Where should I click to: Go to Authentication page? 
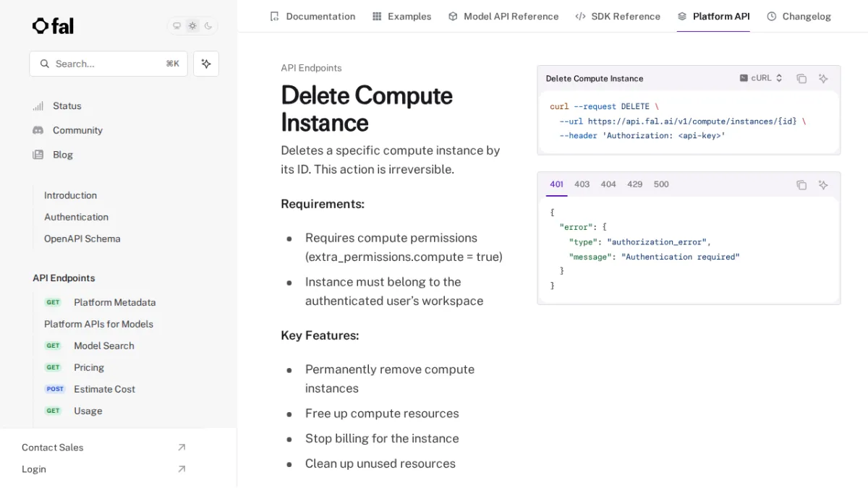tap(76, 217)
